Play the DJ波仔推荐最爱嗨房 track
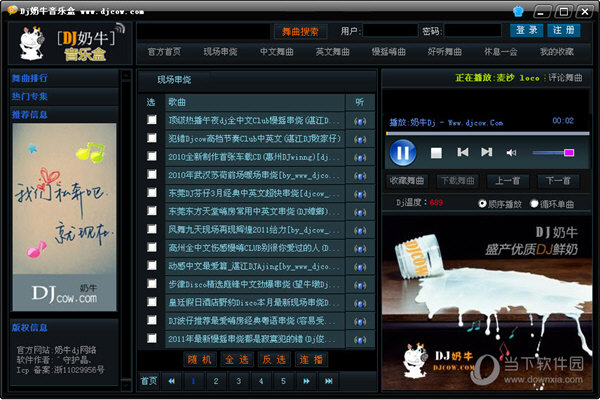 click(x=360, y=322)
